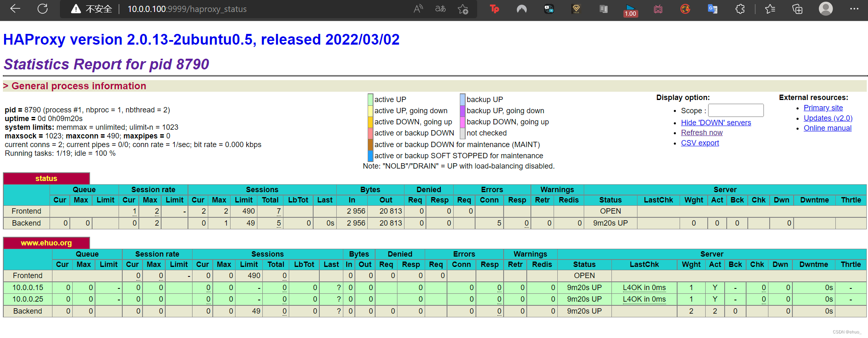The width and height of the screenshot is (868, 338).
Task: Open the browser Settings and more menu
Action: pos(854,9)
